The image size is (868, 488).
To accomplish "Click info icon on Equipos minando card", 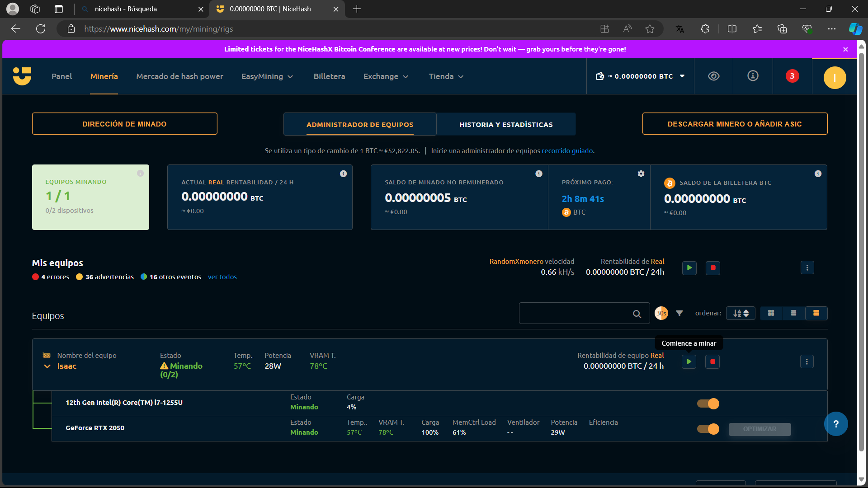I will [x=140, y=174].
